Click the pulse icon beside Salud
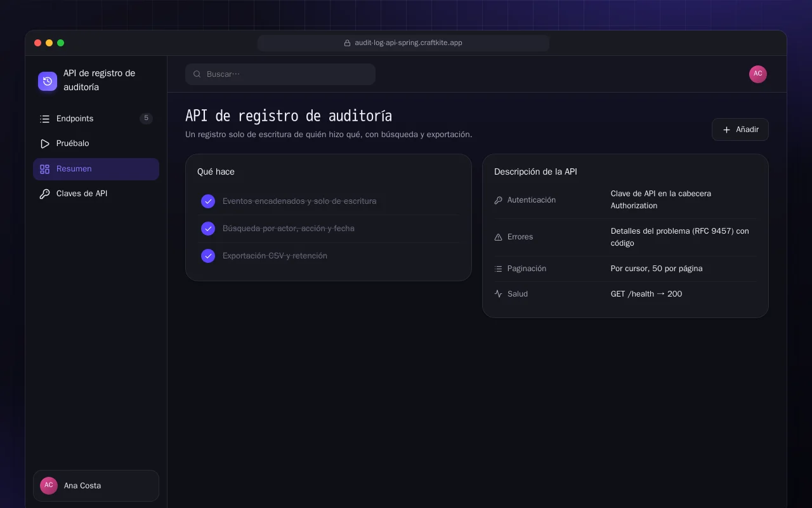 pos(498,294)
